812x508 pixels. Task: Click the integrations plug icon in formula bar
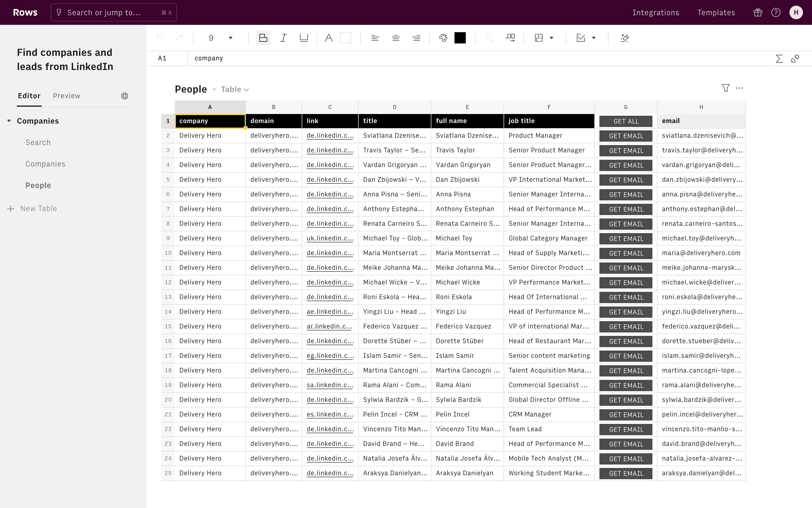click(x=795, y=59)
